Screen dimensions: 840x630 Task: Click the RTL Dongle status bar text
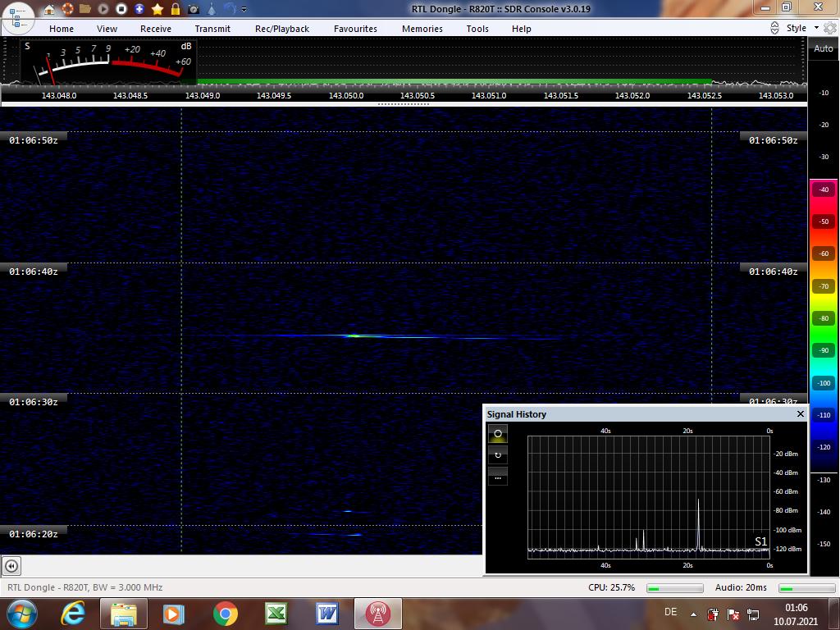pos(85,587)
